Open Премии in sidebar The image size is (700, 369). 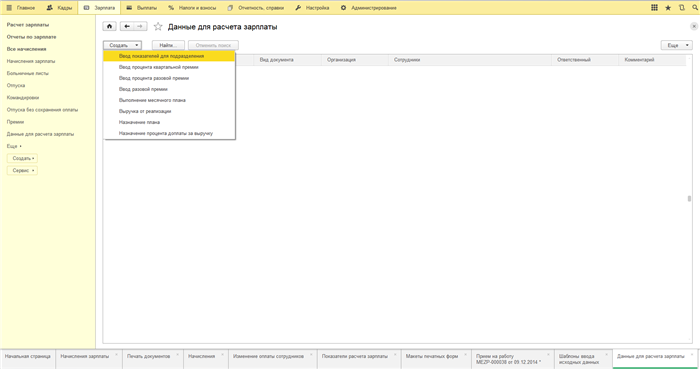tap(15, 122)
